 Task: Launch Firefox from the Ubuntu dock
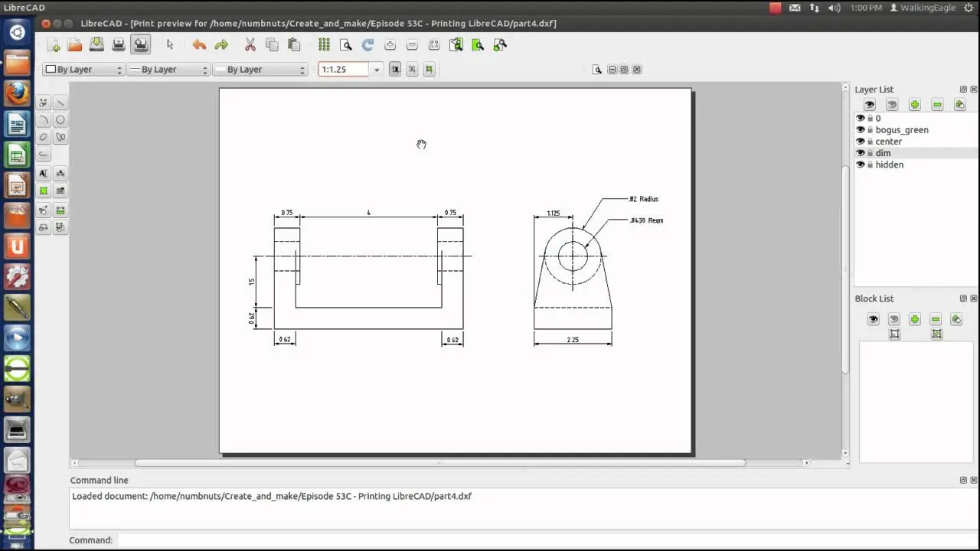click(17, 93)
